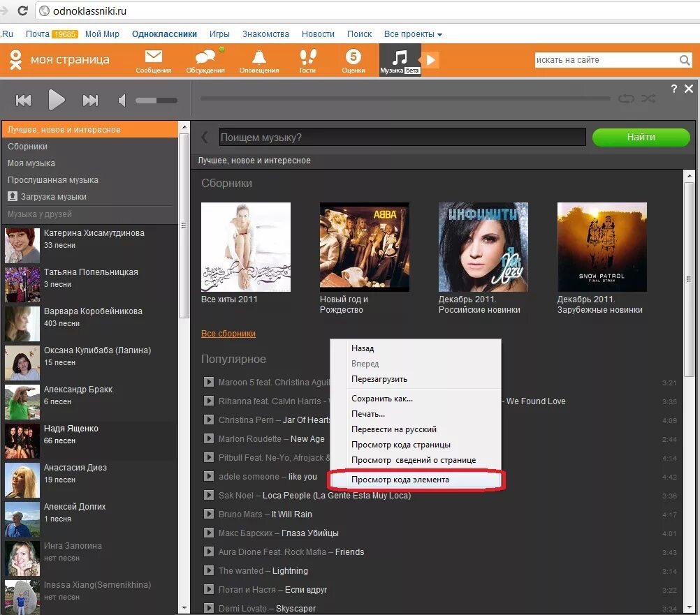Play Christina Perri Jar Of Hearts

pyautogui.click(x=208, y=420)
